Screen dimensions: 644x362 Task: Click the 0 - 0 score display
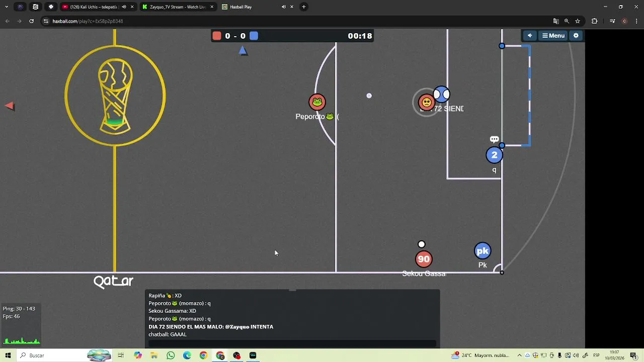(x=235, y=36)
